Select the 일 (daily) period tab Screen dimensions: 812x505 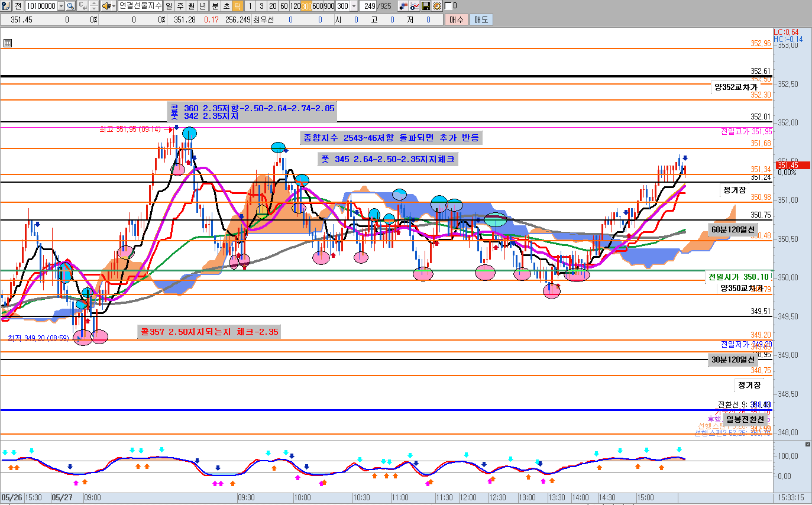tap(169, 6)
